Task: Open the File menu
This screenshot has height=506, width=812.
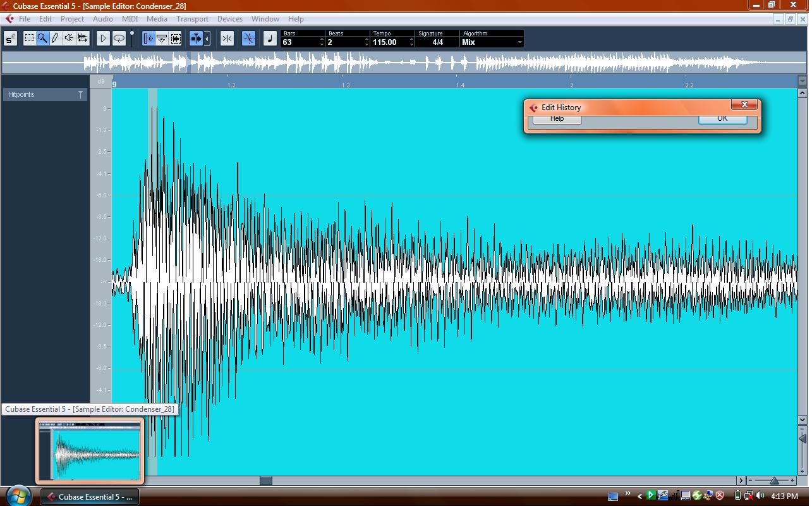Action: (25, 19)
